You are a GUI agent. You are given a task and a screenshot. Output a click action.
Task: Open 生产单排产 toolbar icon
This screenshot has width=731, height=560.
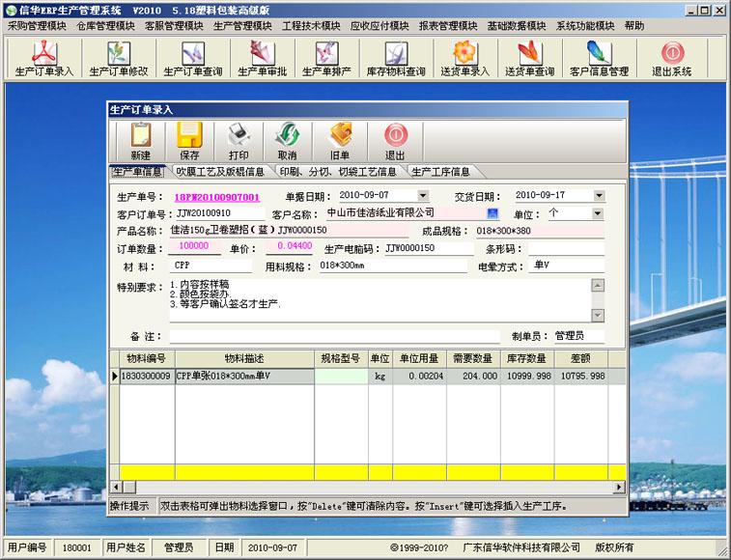pyautogui.click(x=326, y=59)
